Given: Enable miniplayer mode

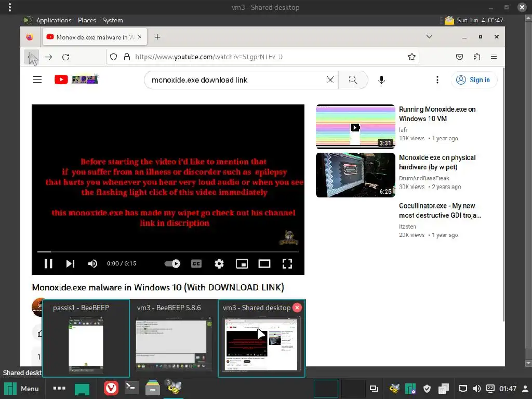Looking at the screenshot, I should 242,263.
